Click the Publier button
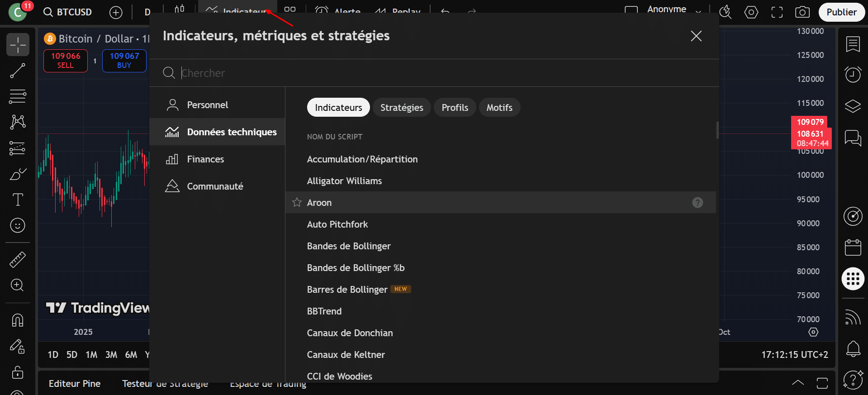Viewport: 868px width, 395px height. [x=841, y=12]
